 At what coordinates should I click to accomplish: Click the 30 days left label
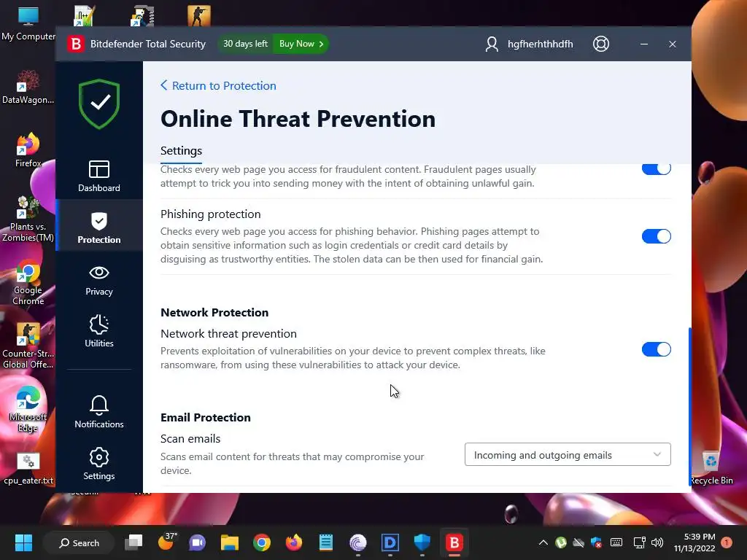[x=245, y=44]
